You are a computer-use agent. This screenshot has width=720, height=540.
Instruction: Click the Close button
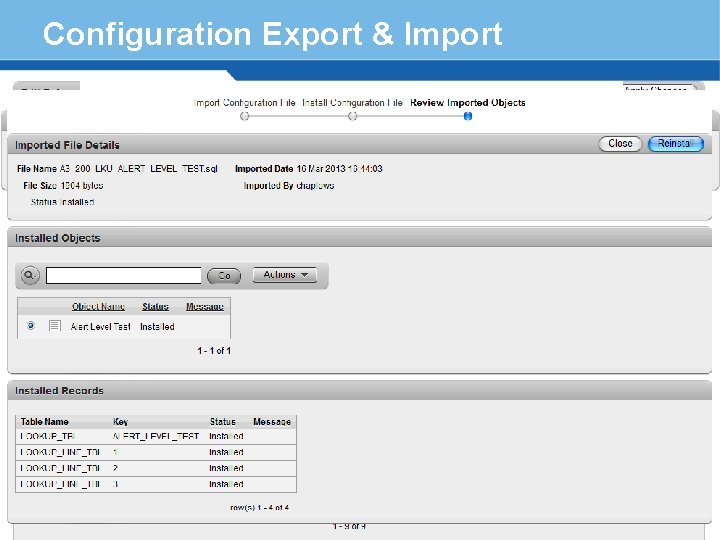coord(620,144)
